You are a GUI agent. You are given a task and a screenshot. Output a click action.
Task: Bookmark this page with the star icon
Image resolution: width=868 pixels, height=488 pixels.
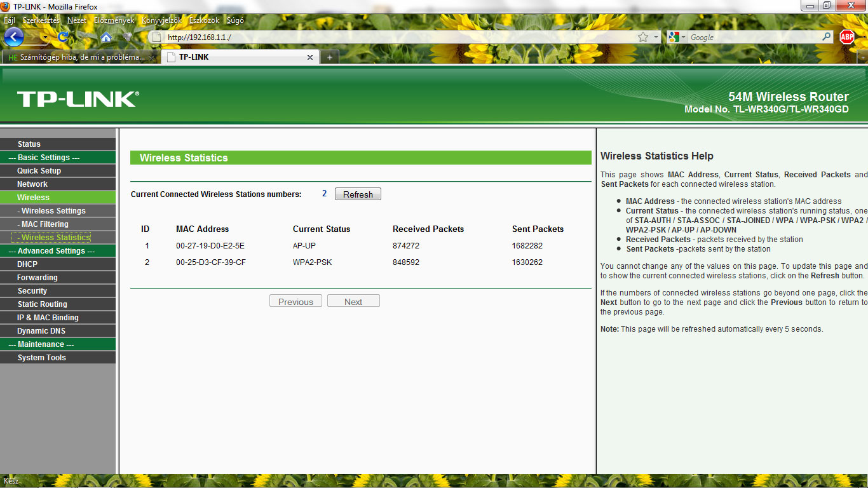coord(643,37)
